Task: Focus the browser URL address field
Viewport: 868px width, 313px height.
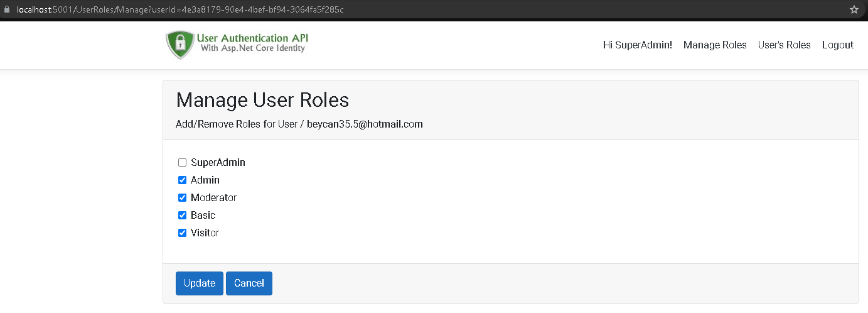Action: coord(427,10)
